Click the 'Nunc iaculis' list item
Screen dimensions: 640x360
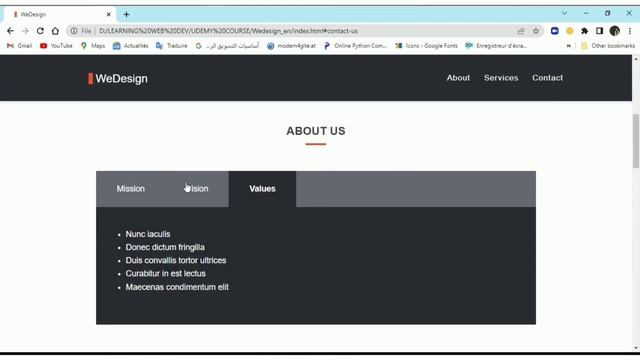point(148,234)
